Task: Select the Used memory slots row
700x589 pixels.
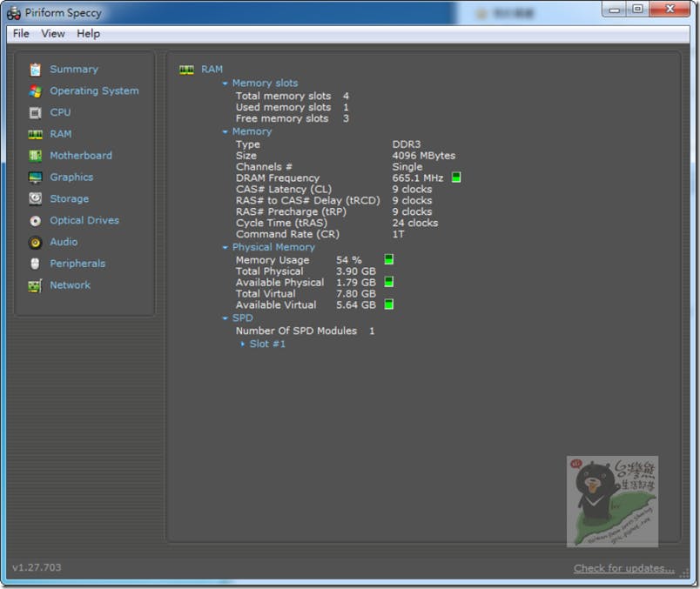Action: 293,107
